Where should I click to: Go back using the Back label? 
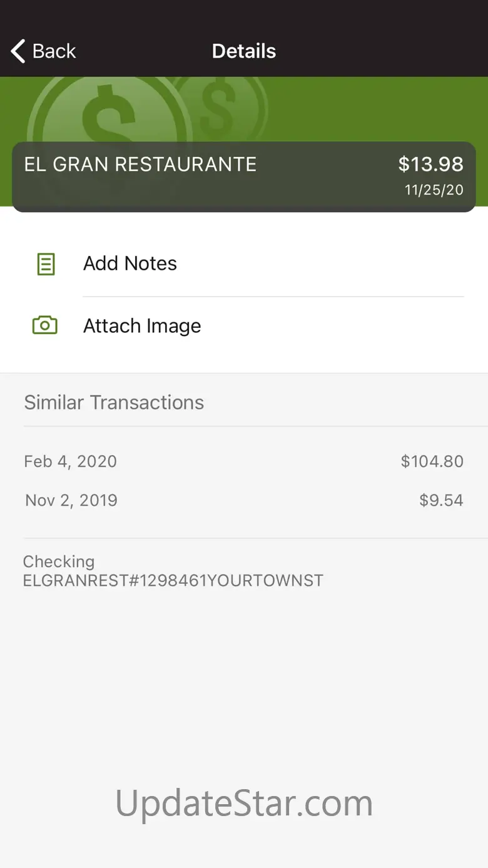click(54, 51)
